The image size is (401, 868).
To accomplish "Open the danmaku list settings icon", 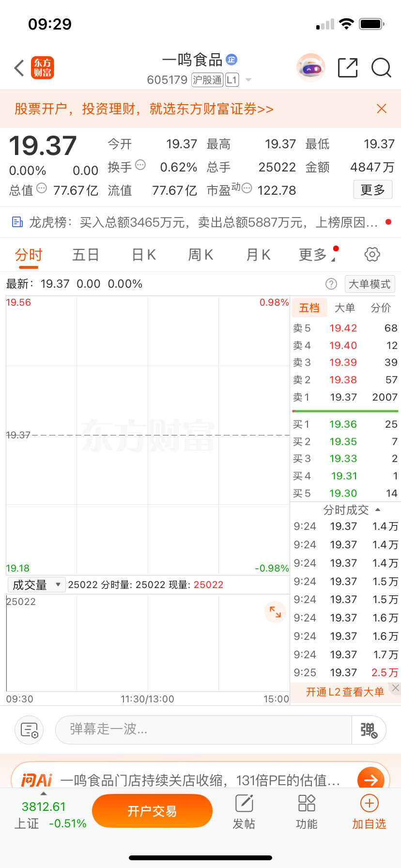I will [29, 730].
